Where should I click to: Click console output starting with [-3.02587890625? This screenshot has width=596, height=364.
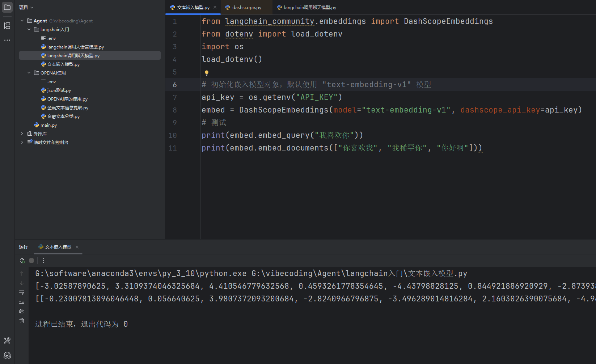pyautogui.click(x=316, y=286)
